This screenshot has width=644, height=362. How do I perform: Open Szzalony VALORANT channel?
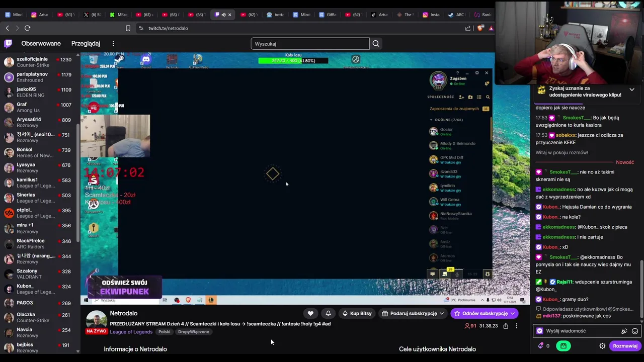pyautogui.click(x=39, y=274)
